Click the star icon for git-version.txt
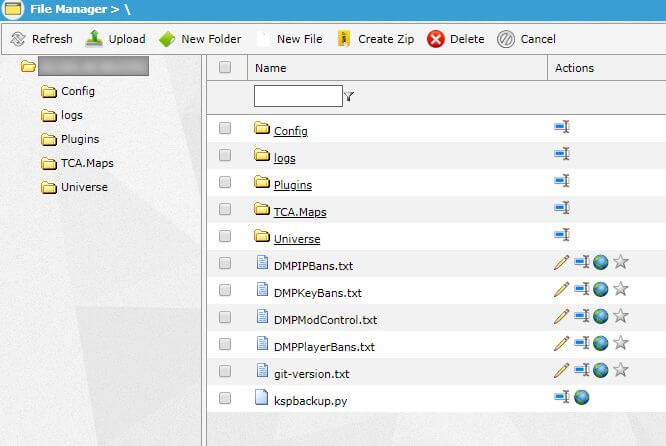The width and height of the screenshot is (666, 446). 620,370
